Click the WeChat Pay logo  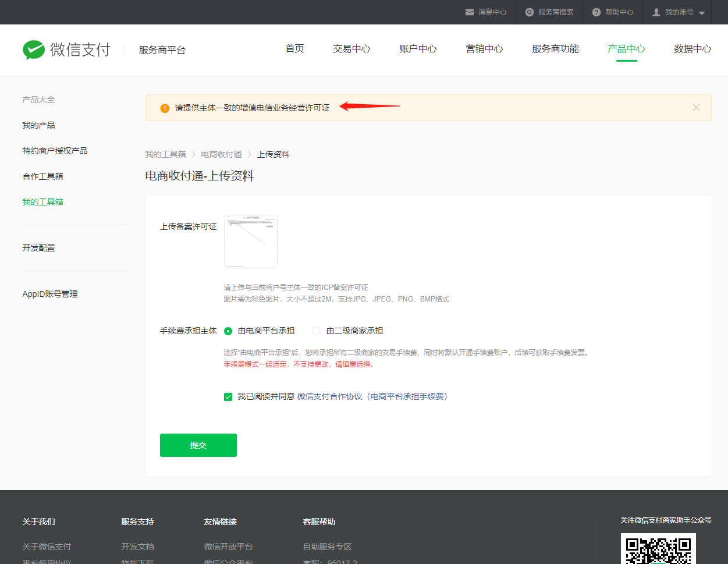(x=66, y=49)
